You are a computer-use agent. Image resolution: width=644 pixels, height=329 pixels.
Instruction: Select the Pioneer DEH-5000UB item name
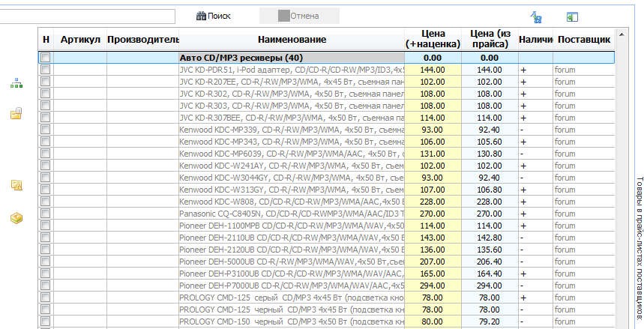292,262
